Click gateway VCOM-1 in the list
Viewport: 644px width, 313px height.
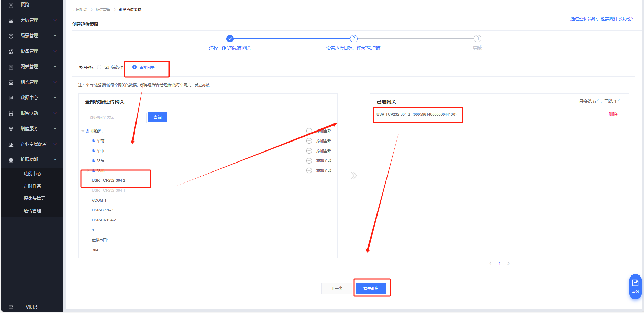(x=99, y=200)
